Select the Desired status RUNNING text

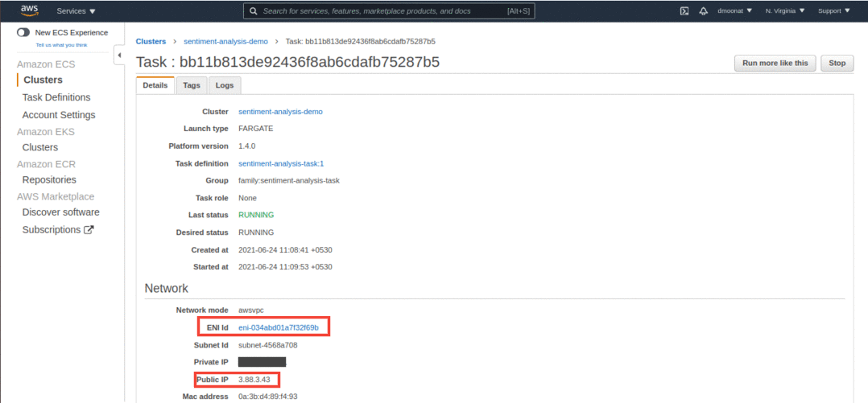click(256, 232)
